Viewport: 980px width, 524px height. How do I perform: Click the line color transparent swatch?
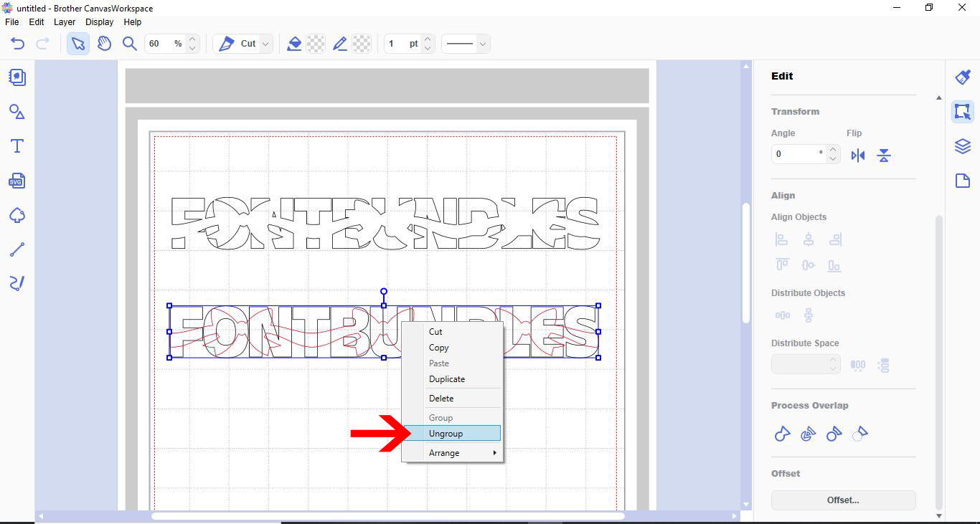[362, 44]
